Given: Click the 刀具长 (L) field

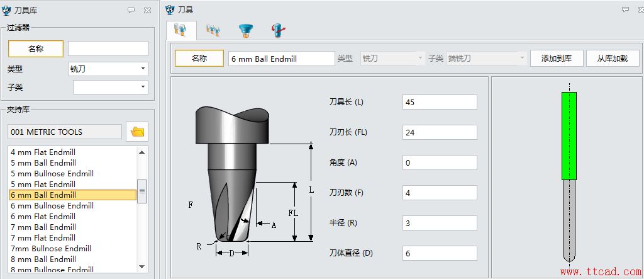Looking at the screenshot, I should (x=440, y=102).
